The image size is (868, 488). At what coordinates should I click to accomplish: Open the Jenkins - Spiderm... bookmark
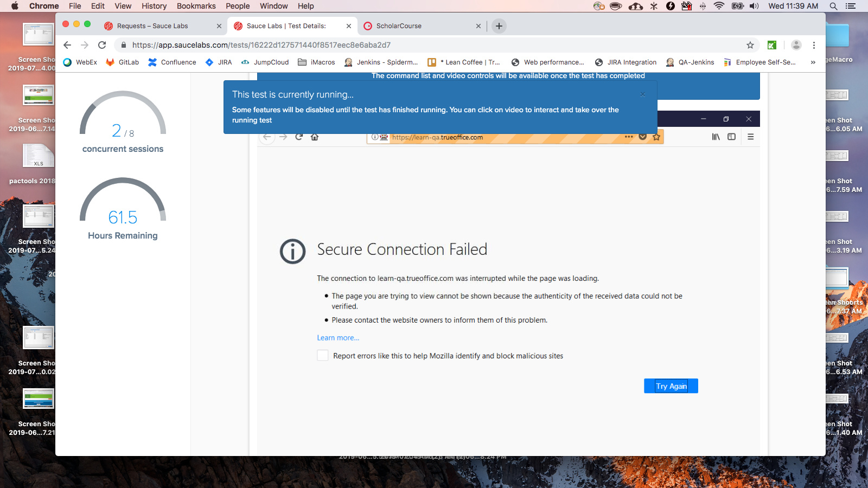point(381,62)
